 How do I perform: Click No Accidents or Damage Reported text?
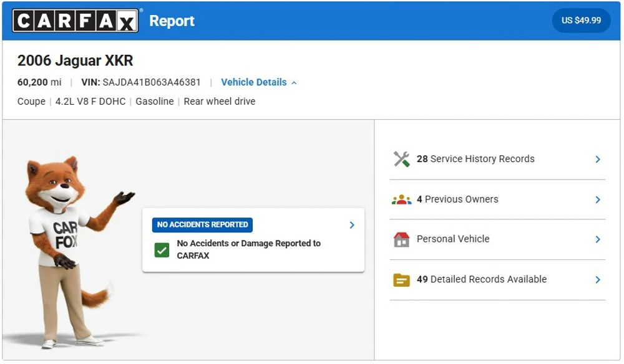(249, 249)
